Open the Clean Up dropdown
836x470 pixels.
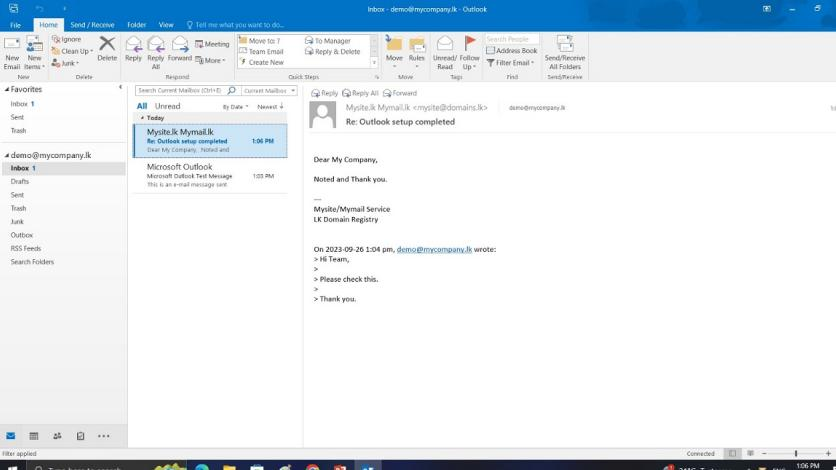[73, 51]
